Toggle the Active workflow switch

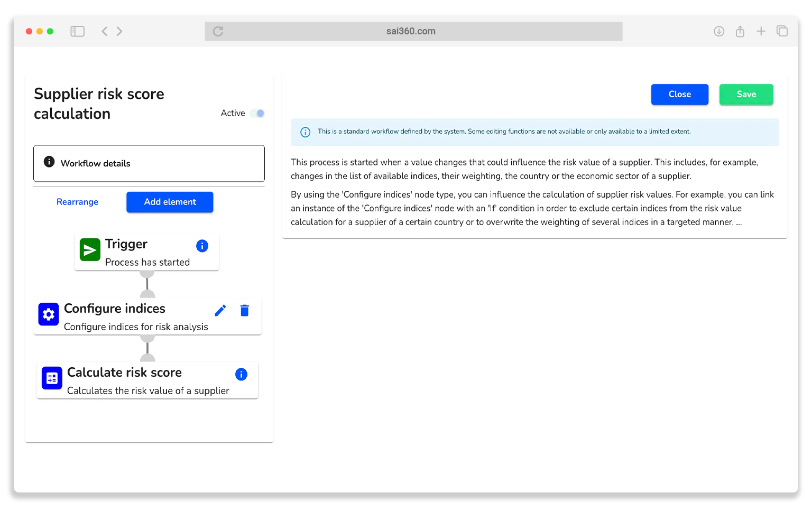click(x=257, y=113)
